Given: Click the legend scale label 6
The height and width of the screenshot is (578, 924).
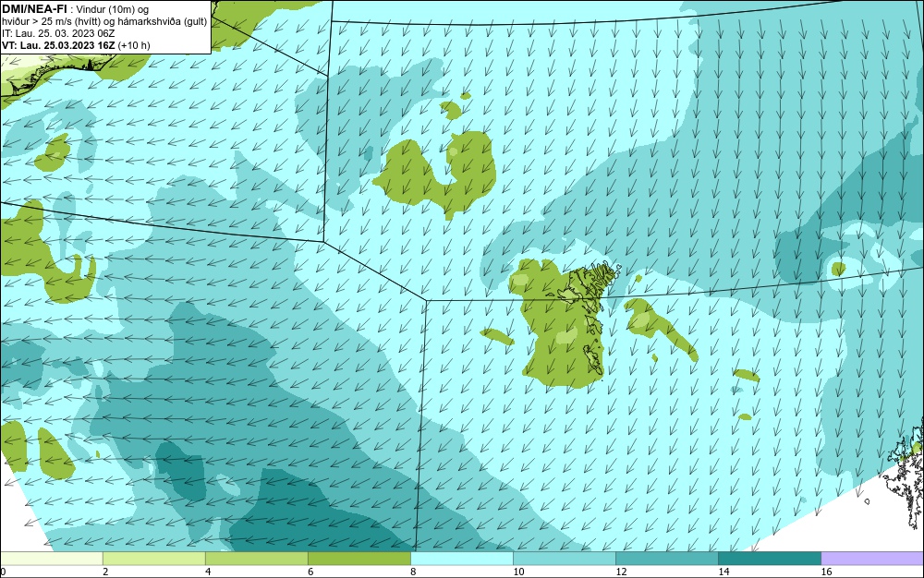Looking at the screenshot, I should tap(310, 572).
